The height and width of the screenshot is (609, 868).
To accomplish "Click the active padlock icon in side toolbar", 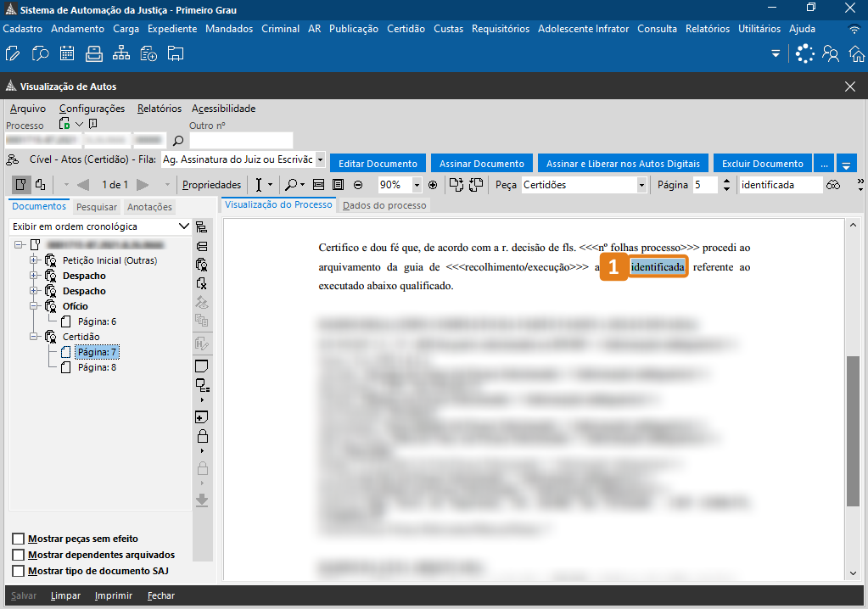I will point(203,436).
